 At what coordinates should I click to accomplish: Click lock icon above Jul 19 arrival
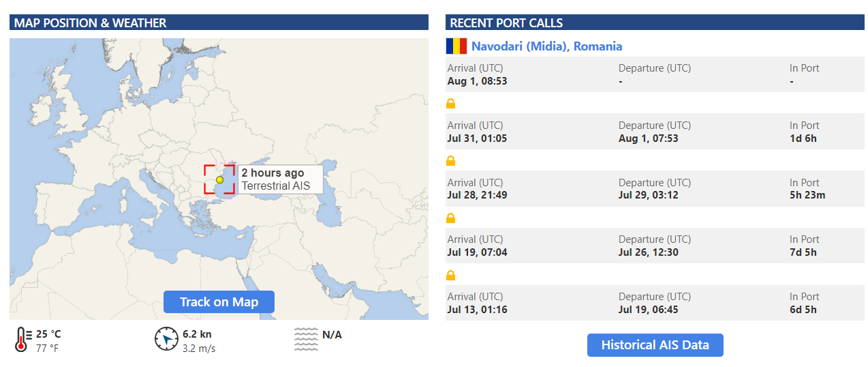pos(450,218)
